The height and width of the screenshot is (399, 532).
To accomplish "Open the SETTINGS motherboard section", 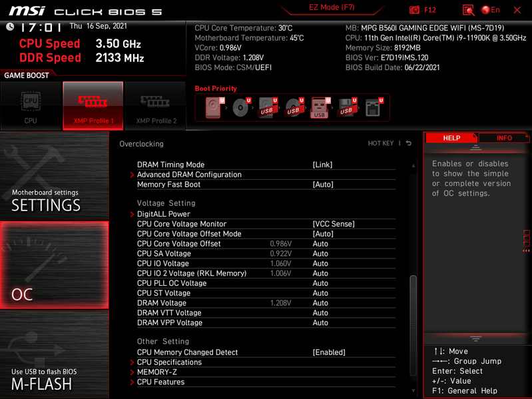I will (x=55, y=175).
